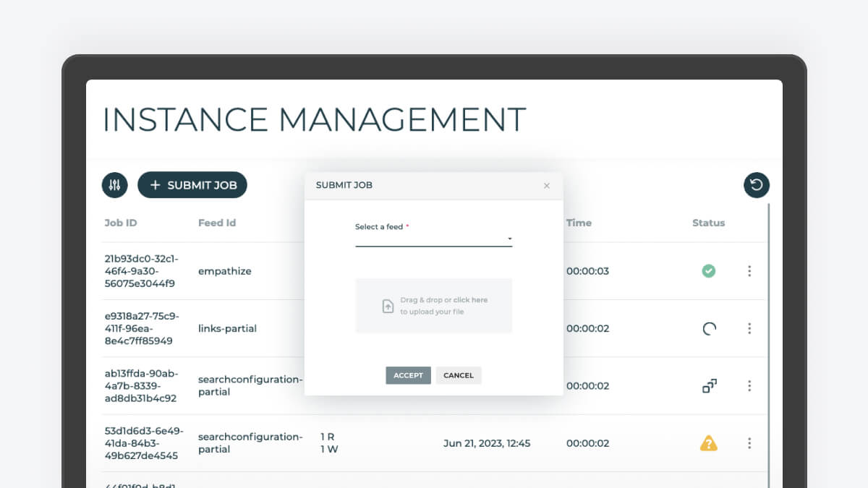Click the file upload icon in drop zone
Screen dimensions: 868x488
point(388,306)
